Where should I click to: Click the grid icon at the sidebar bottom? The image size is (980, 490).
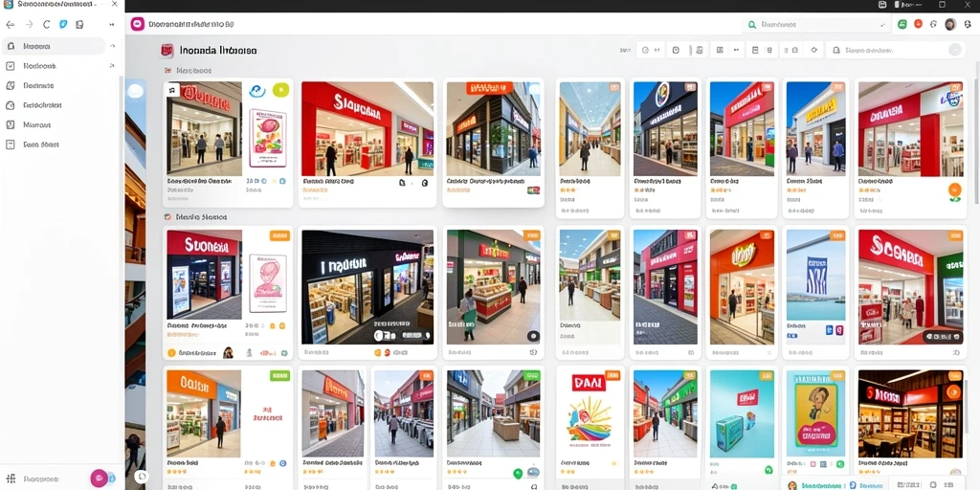point(11,479)
